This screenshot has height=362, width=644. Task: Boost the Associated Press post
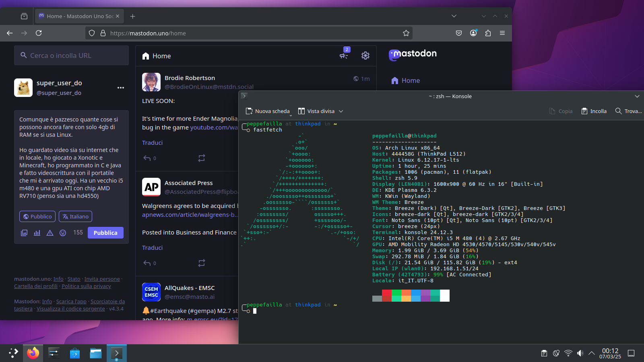coord(202,263)
